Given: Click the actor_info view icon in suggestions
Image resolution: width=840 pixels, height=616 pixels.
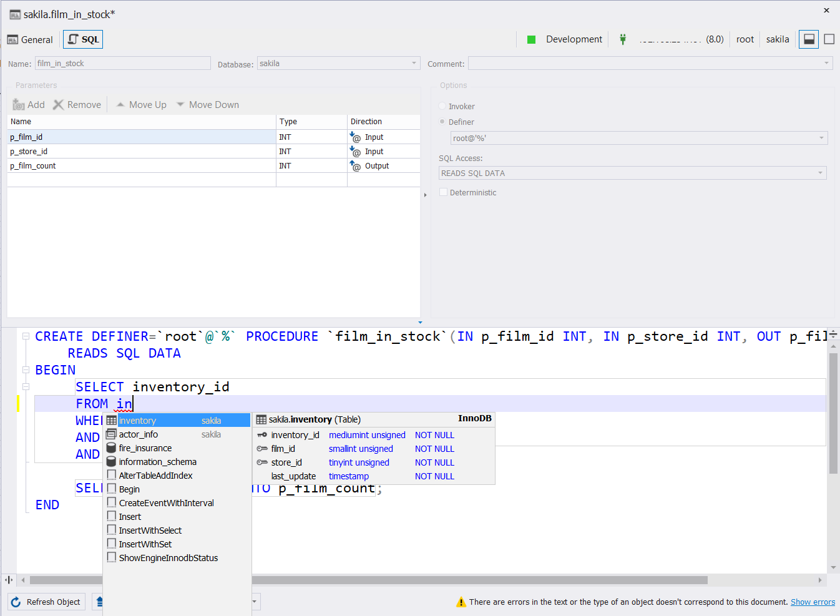Looking at the screenshot, I should tap(112, 434).
